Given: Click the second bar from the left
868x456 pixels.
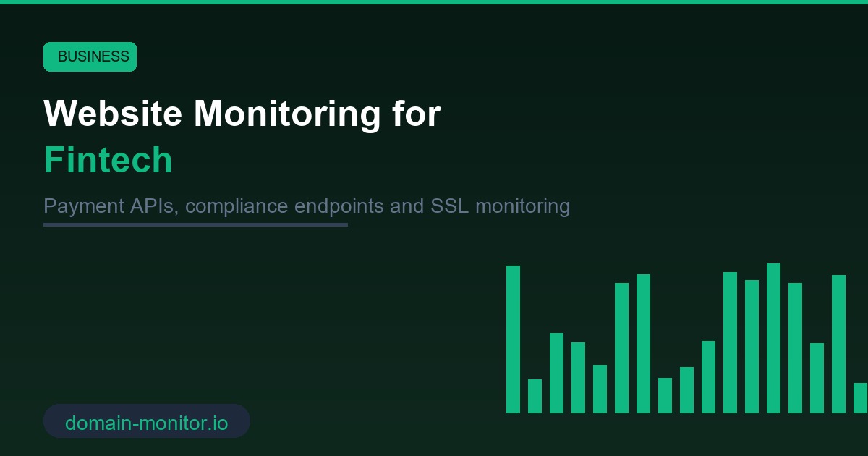Looking at the screenshot, I should (535, 394).
